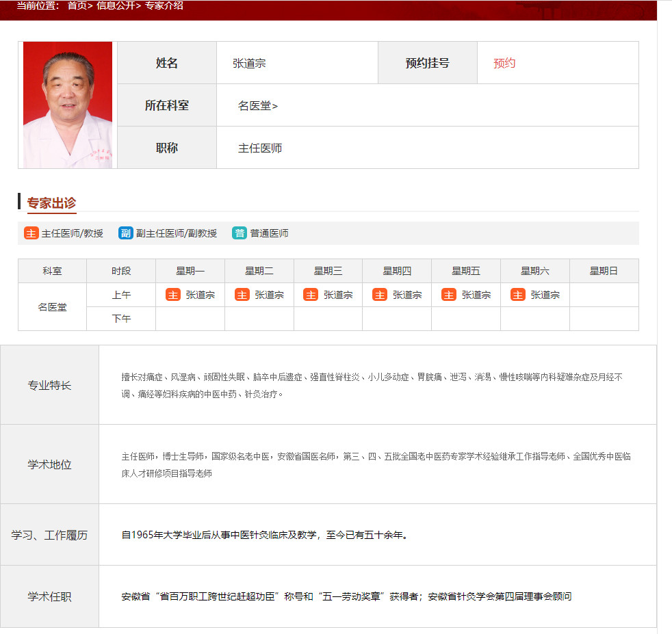The height and width of the screenshot is (634, 672).
Task: Click the orange 主 icon under 星期六
Action: 518,295
